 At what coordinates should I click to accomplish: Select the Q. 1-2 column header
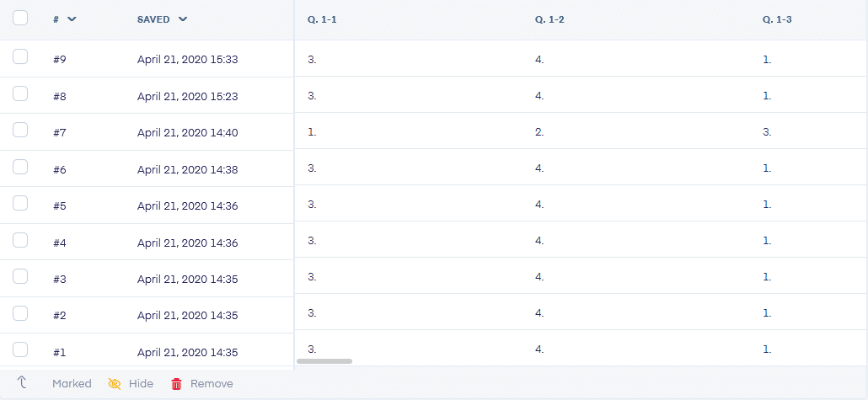click(x=549, y=20)
